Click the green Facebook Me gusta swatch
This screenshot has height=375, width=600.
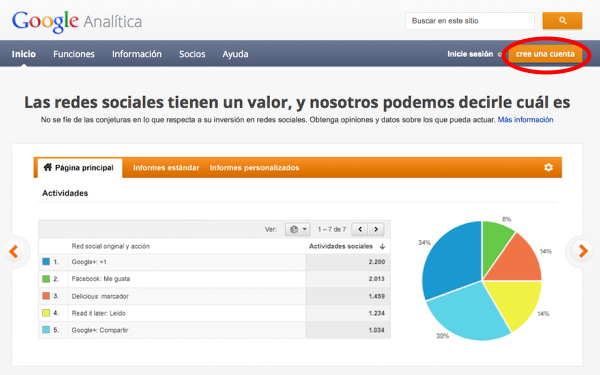[x=46, y=279]
